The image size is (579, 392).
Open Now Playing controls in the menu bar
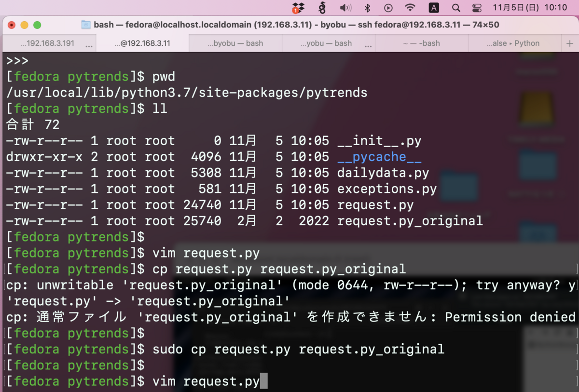coord(389,8)
